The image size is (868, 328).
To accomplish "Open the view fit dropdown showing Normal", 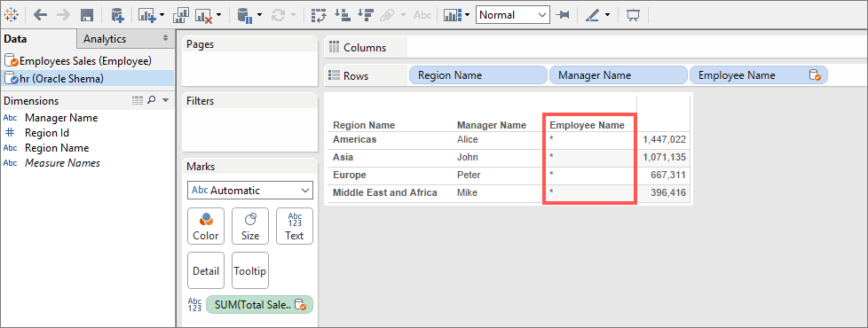I will tap(513, 15).
